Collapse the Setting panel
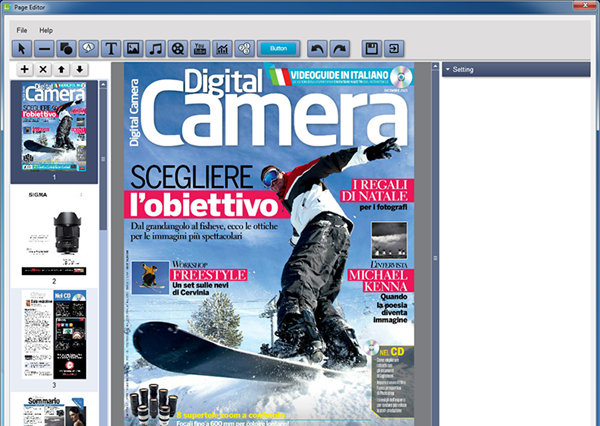 pyautogui.click(x=446, y=70)
